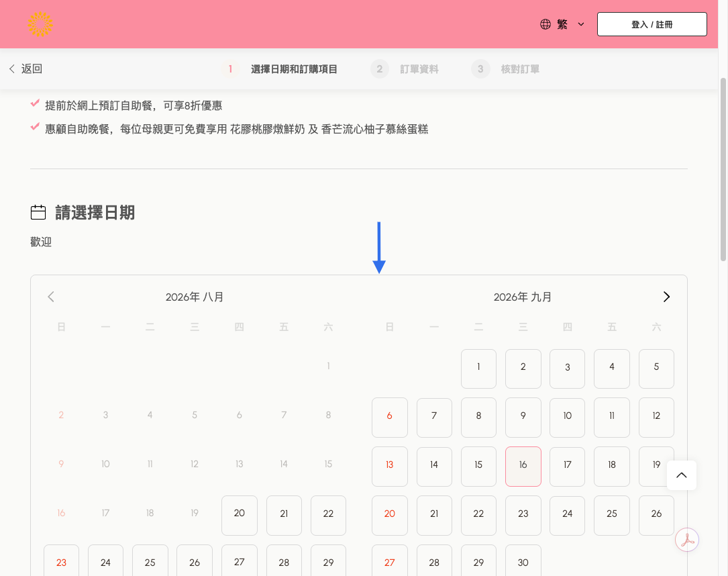Choose September 3
Screen dimensions: 728x576
pos(568,369)
